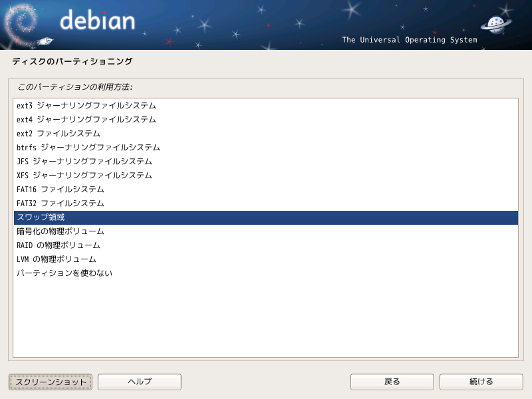Click the debian wordmark in header
The width and height of the screenshot is (532, 399).
click(x=97, y=20)
